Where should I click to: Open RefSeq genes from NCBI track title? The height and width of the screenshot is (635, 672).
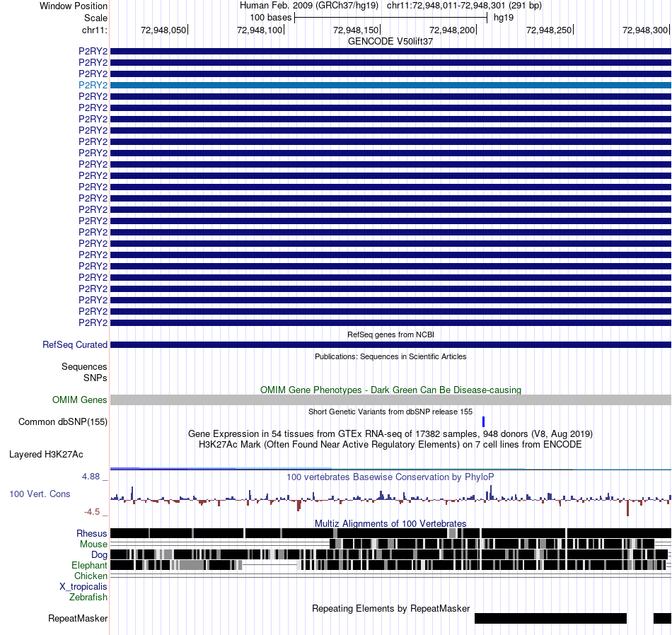(390, 334)
